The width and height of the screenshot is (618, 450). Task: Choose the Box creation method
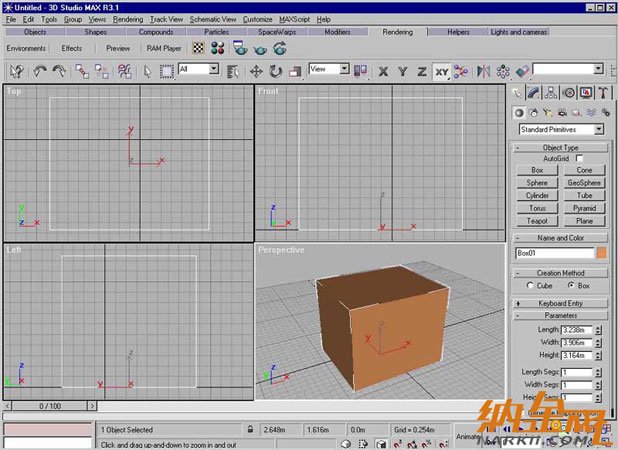572,285
